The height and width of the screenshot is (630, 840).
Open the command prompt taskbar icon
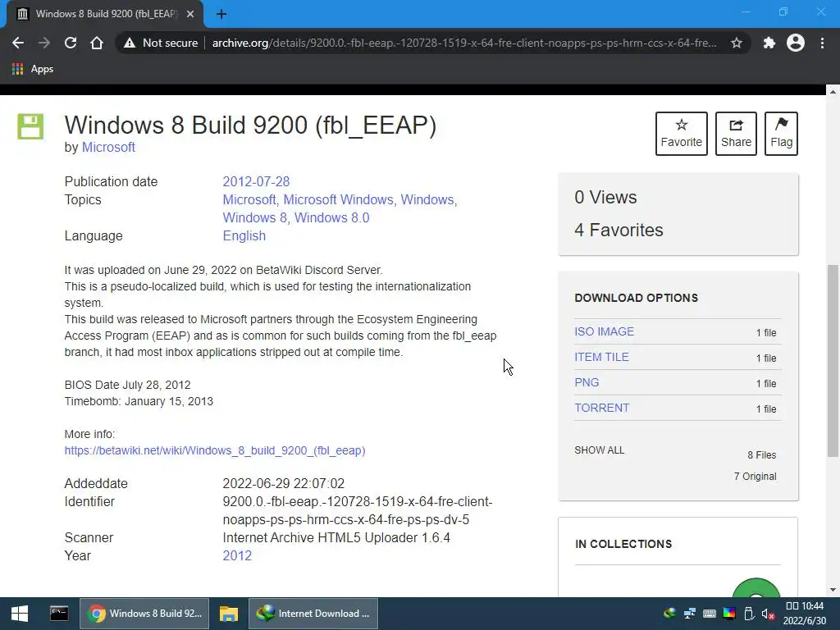click(59, 614)
